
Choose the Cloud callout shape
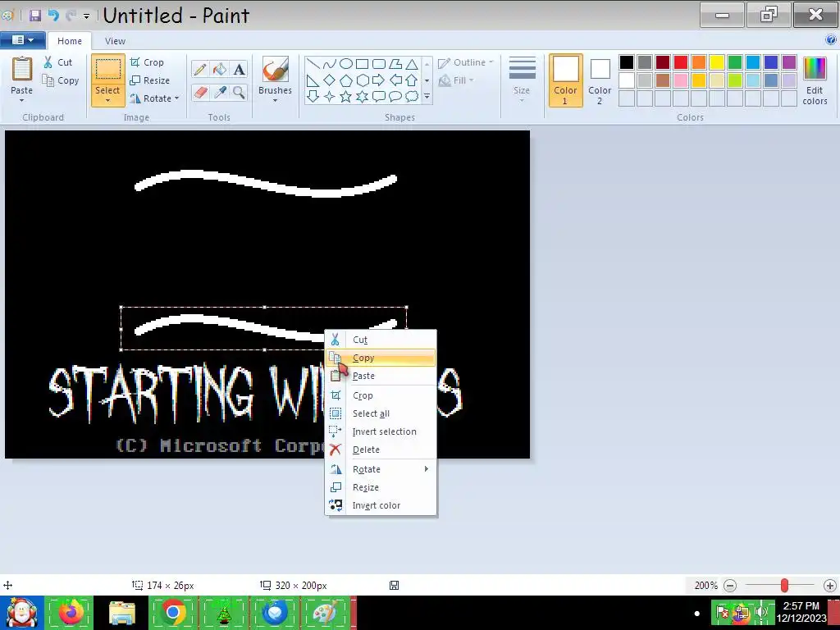click(412, 97)
